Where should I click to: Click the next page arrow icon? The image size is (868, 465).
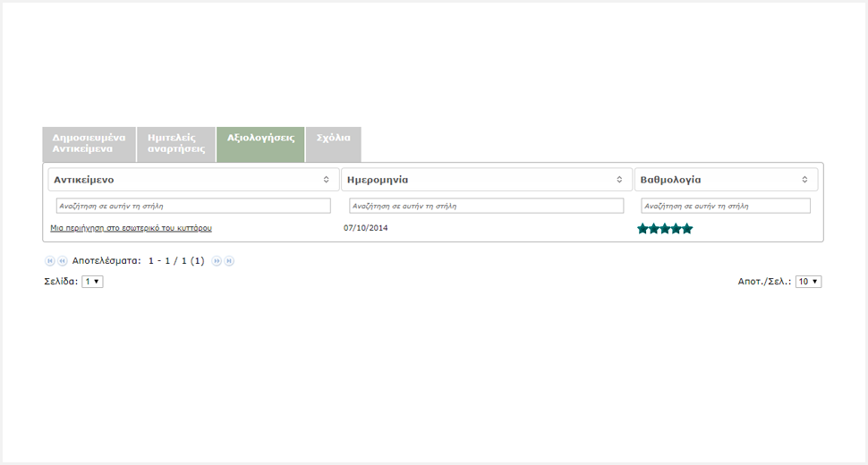coord(217,261)
